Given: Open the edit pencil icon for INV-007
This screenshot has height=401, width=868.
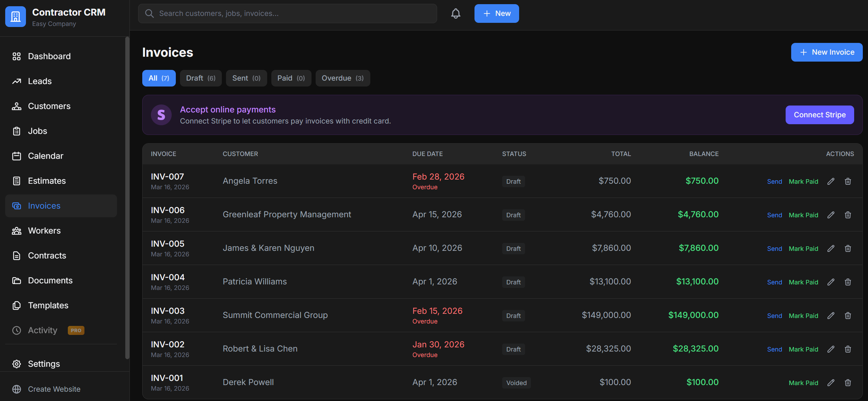Looking at the screenshot, I should [831, 181].
